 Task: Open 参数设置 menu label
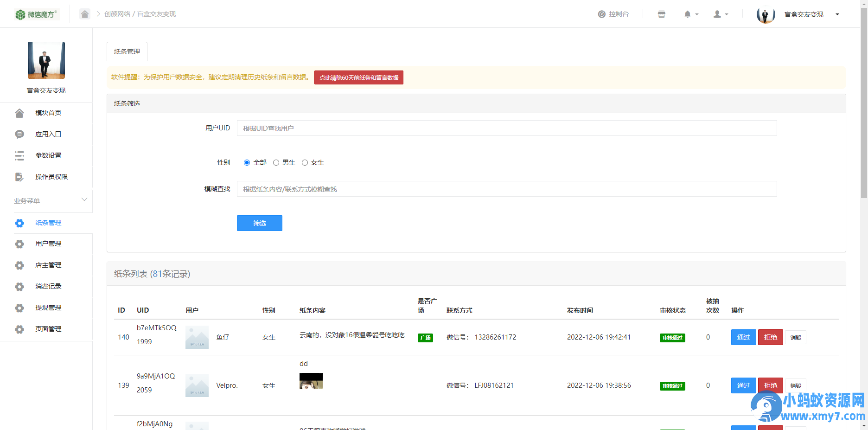coord(48,155)
